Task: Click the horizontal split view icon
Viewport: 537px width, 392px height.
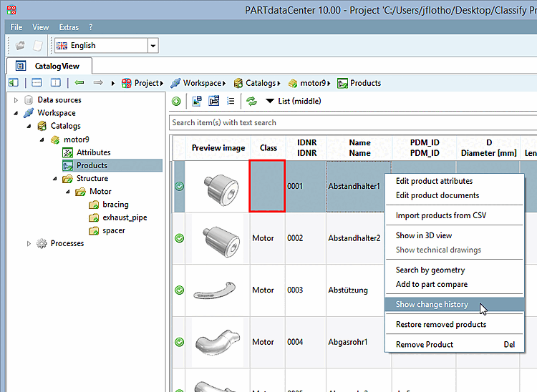Action: click(x=37, y=83)
